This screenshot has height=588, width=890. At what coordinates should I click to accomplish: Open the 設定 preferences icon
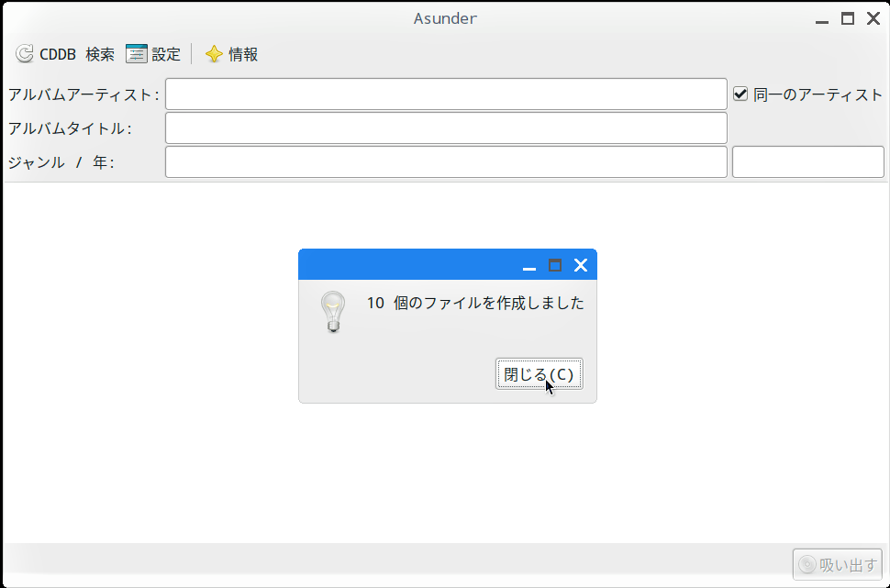coord(136,54)
